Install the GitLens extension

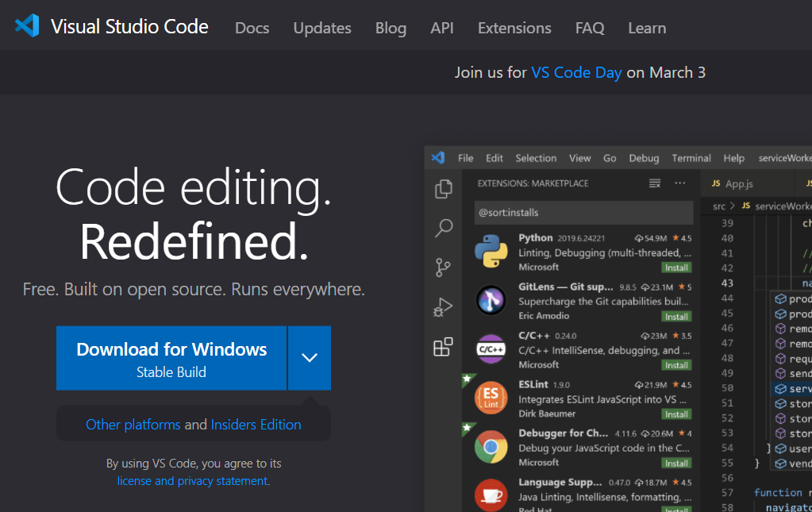pyautogui.click(x=676, y=317)
